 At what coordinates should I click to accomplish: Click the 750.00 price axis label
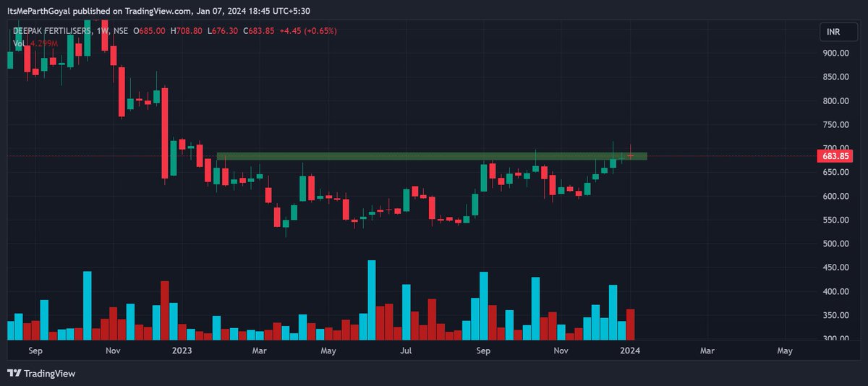click(x=835, y=124)
